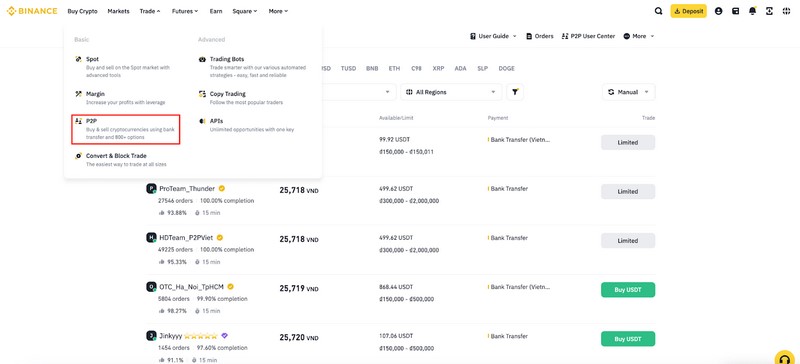This screenshot has height=364, width=800.
Task: Expand the Trade nav dropdown
Action: [x=150, y=11]
